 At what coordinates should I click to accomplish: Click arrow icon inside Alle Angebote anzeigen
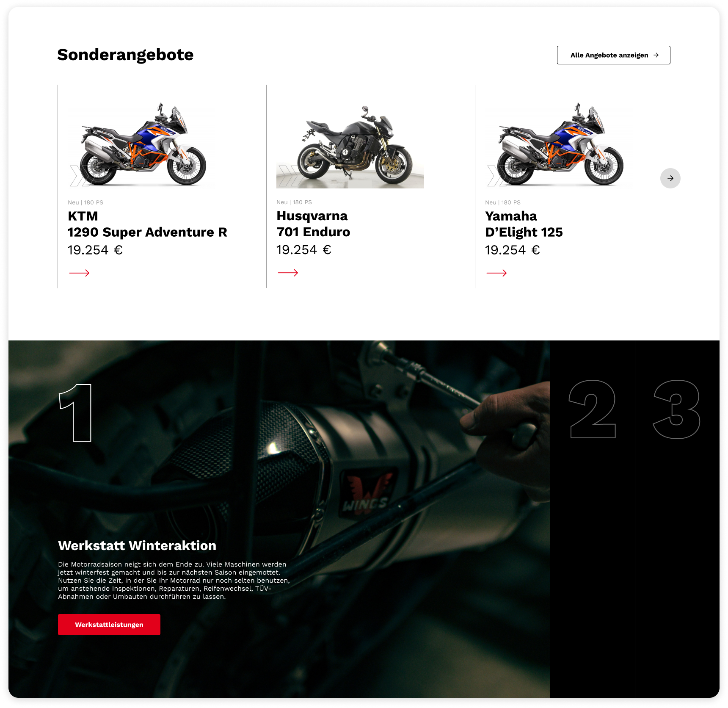click(x=656, y=55)
